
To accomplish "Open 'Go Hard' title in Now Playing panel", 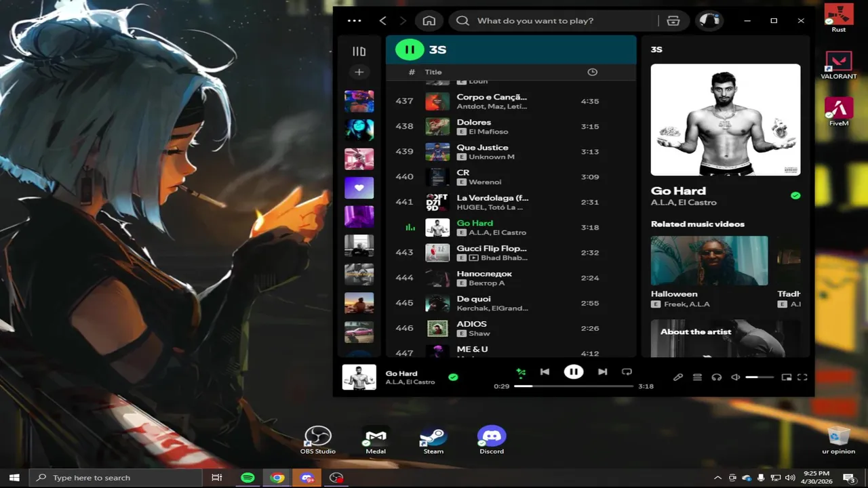I will coord(678,191).
